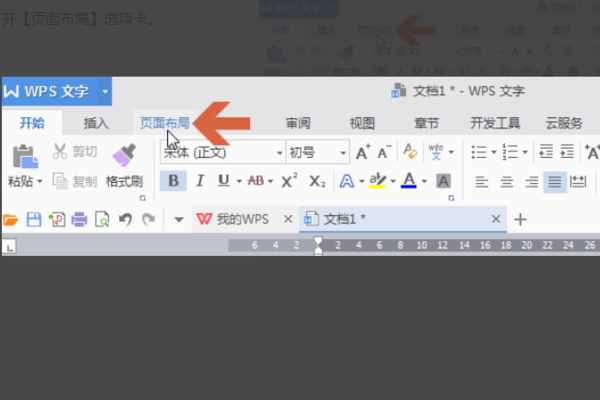Click the print preview icon
The height and width of the screenshot is (400, 600).
[102, 220]
